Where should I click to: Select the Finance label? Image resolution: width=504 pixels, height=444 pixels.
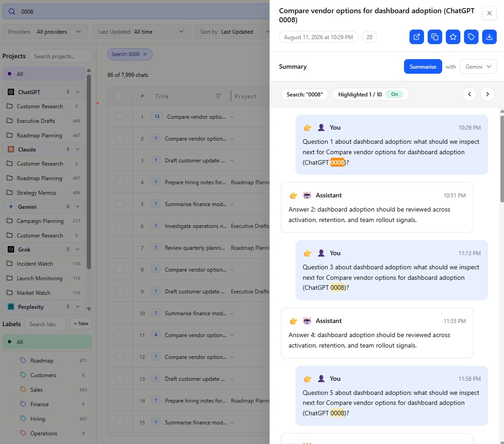pos(47,404)
